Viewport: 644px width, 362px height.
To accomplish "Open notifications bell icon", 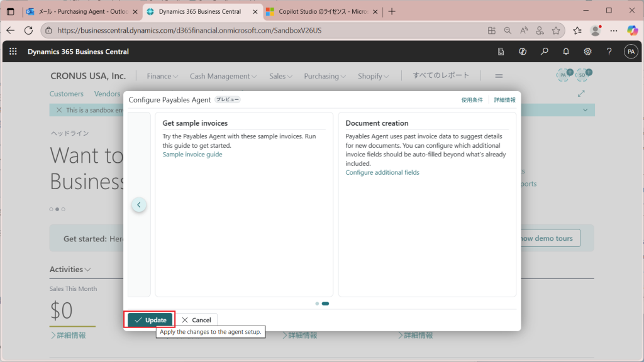I will point(566,52).
